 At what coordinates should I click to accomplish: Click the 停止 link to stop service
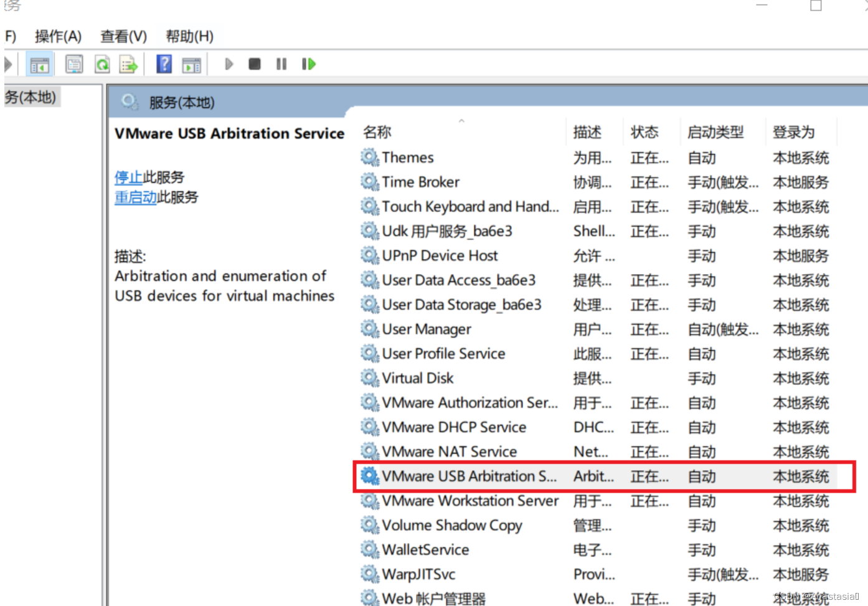(128, 178)
